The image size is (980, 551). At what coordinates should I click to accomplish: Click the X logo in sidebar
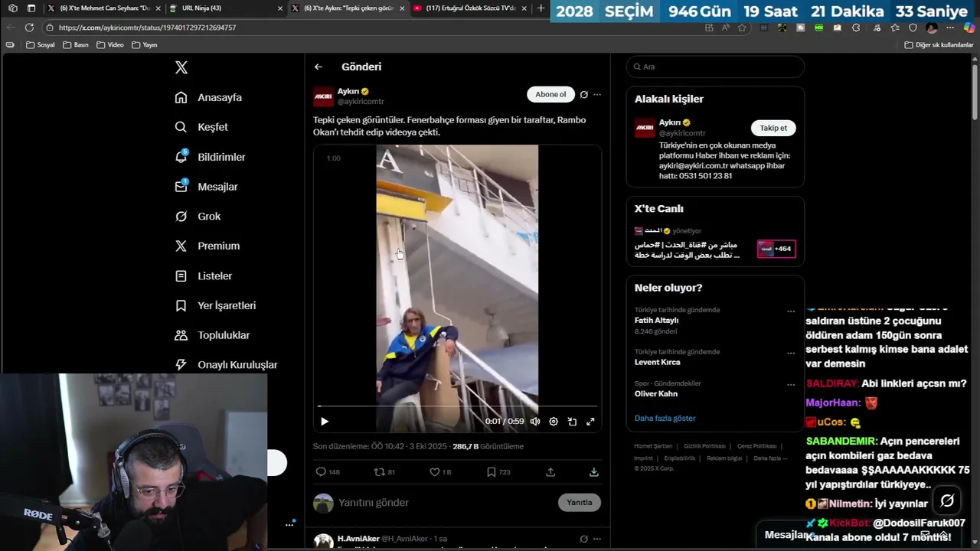point(181,67)
